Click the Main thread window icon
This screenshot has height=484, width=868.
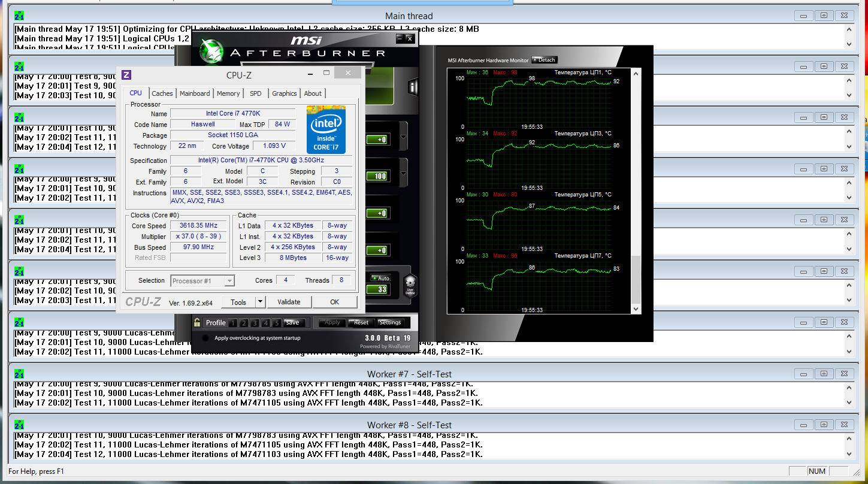pos(19,16)
